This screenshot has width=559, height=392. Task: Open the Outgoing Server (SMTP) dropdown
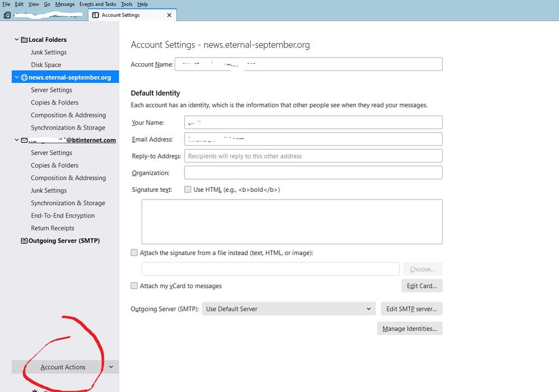tap(288, 309)
